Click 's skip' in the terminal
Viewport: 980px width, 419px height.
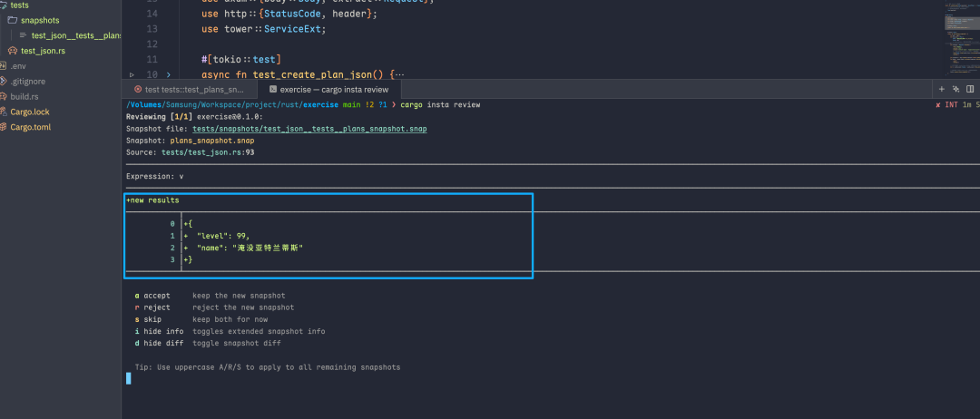coord(148,319)
